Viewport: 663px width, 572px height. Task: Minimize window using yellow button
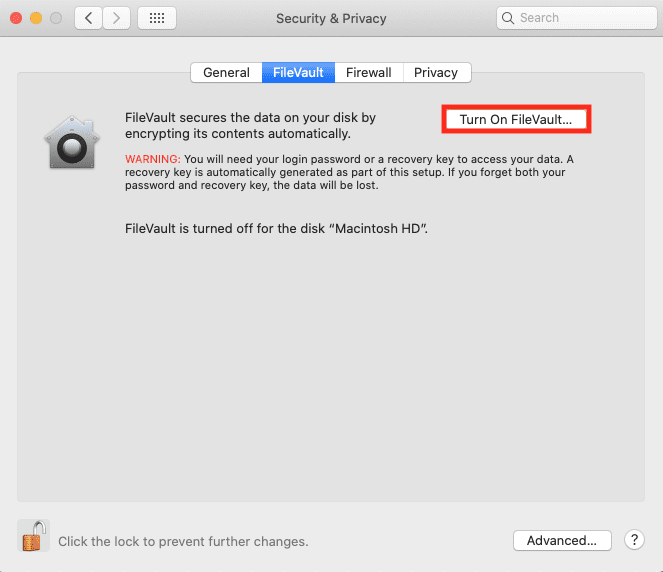36,18
